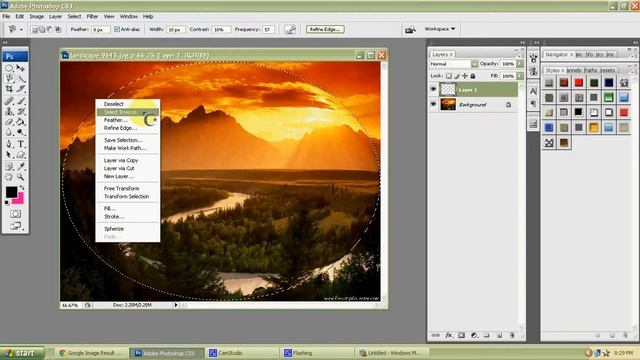
Task: Select the Brush tool
Action: tap(20, 100)
